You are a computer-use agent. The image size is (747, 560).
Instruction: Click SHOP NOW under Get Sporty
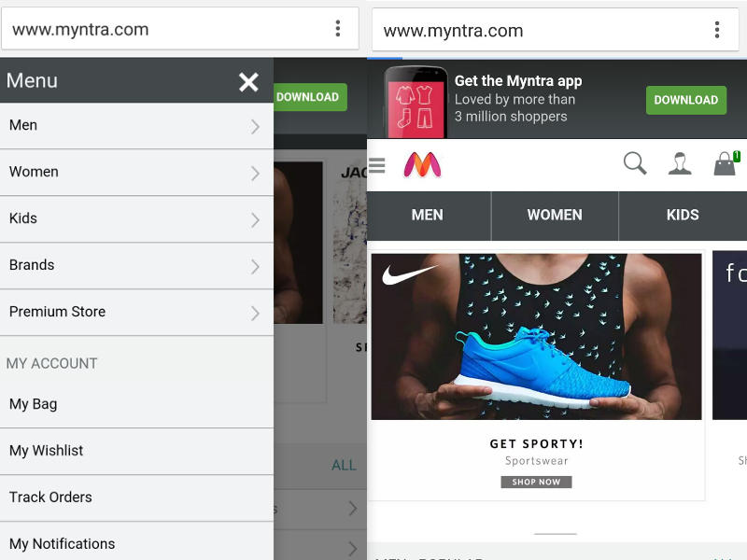click(x=536, y=483)
